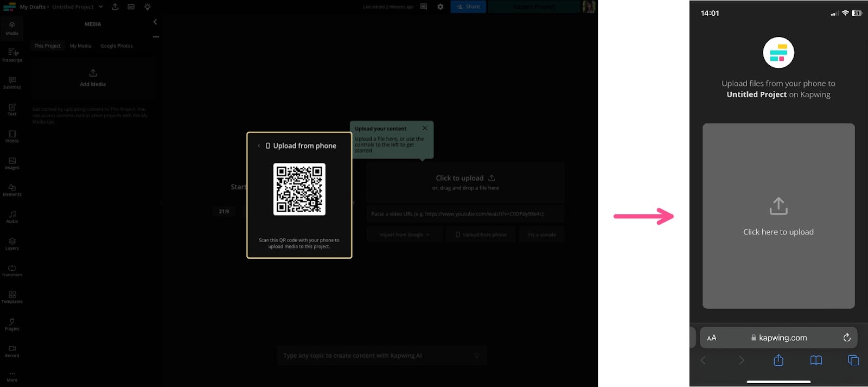The width and height of the screenshot is (868, 387).
Task: Click the user avatar in top bar
Action: pos(589,7)
